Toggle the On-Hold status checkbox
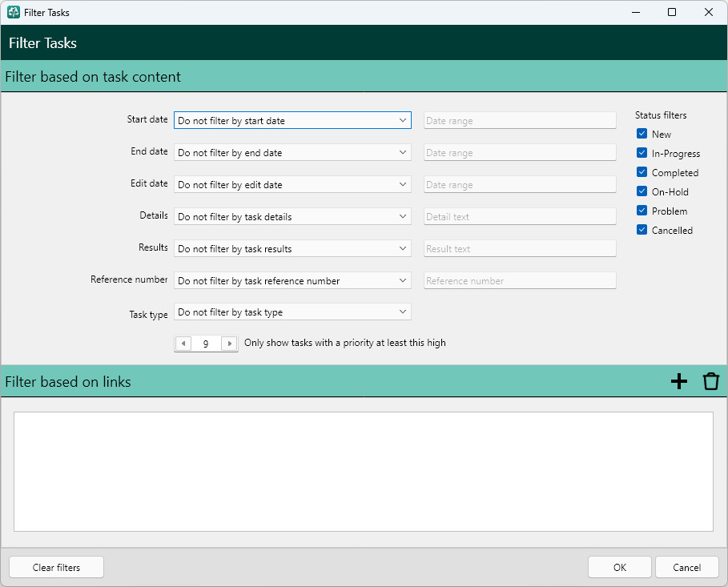 pos(642,191)
